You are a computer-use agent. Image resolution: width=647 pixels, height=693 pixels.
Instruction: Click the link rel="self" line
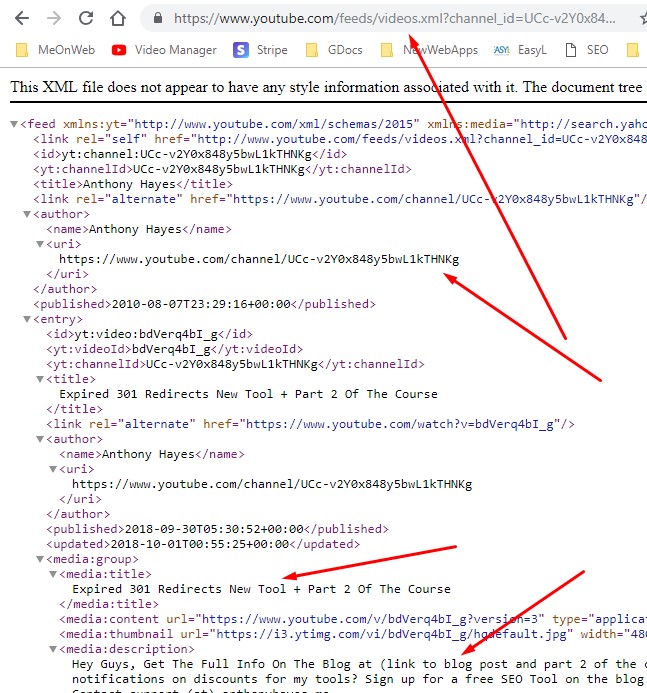pos(340,139)
